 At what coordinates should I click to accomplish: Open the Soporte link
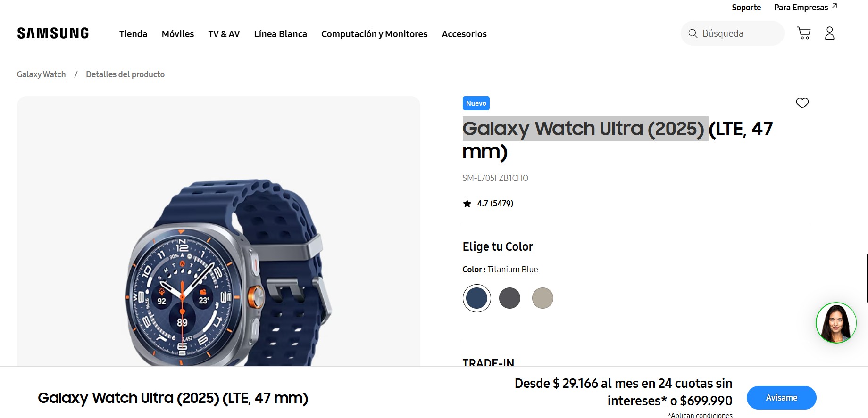[746, 8]
